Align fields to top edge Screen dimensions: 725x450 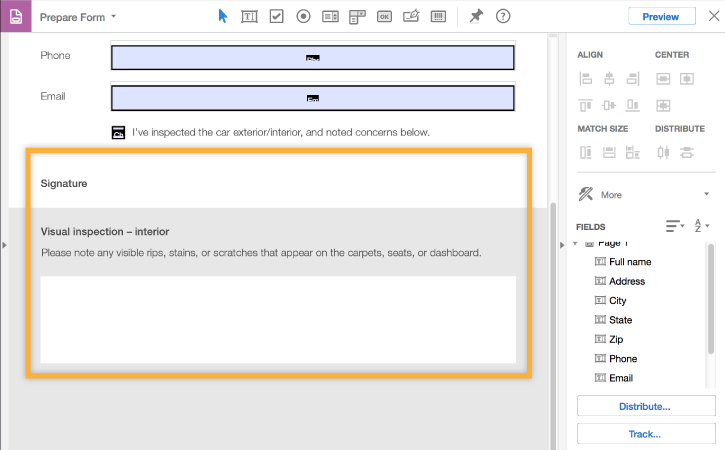pyautogui.click(x=585, y=105)
